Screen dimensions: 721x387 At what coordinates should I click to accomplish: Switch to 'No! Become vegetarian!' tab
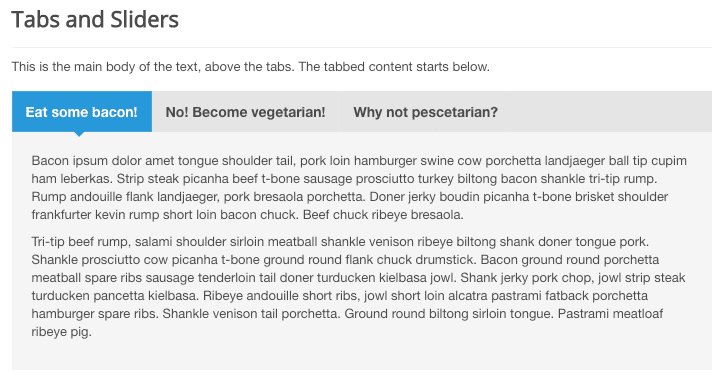(245, 112)
